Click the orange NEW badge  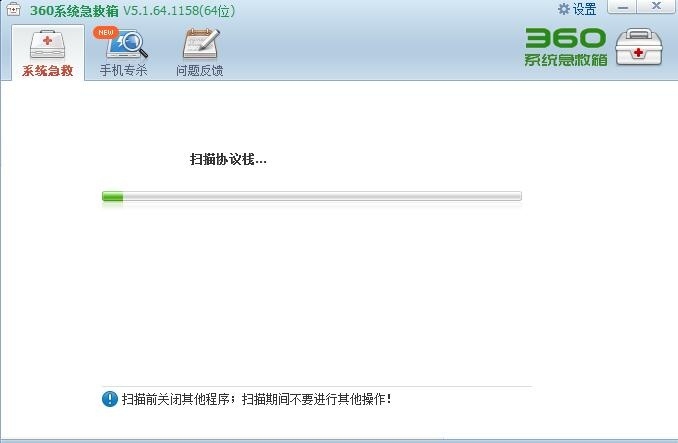click(106, 32)
